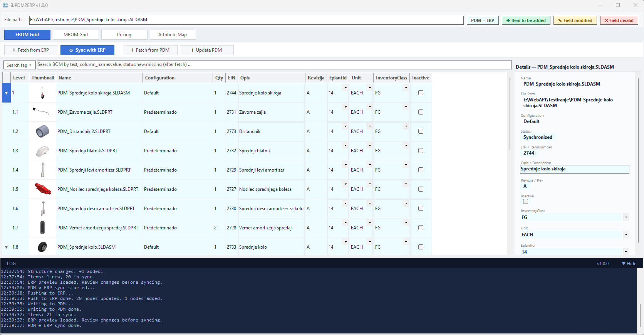The height and width of the screenshot is (335, 644).
Task: Toggle the expander of level 1.8 row
Action: pyautogui.click(x=6, y=247)
